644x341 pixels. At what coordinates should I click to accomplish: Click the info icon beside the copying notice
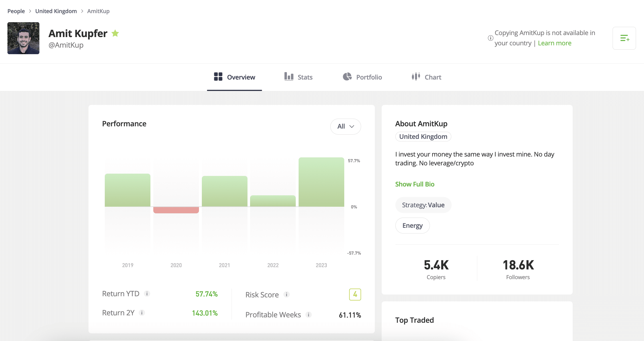pos(490,38)
